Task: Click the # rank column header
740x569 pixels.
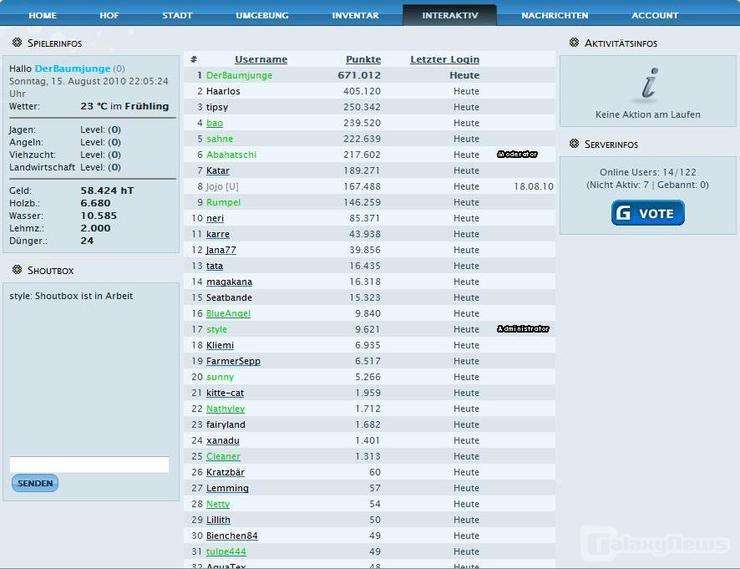Action: [193, 59]
